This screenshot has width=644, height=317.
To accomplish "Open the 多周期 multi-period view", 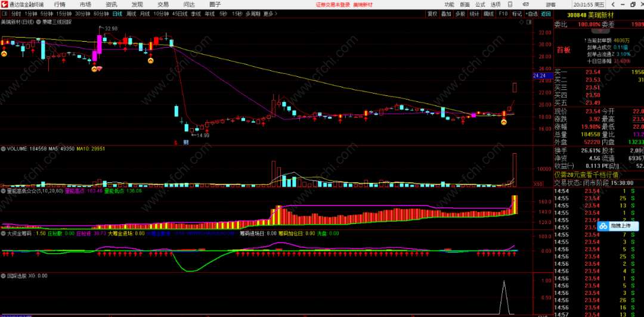I will click(x=254, y=14).
